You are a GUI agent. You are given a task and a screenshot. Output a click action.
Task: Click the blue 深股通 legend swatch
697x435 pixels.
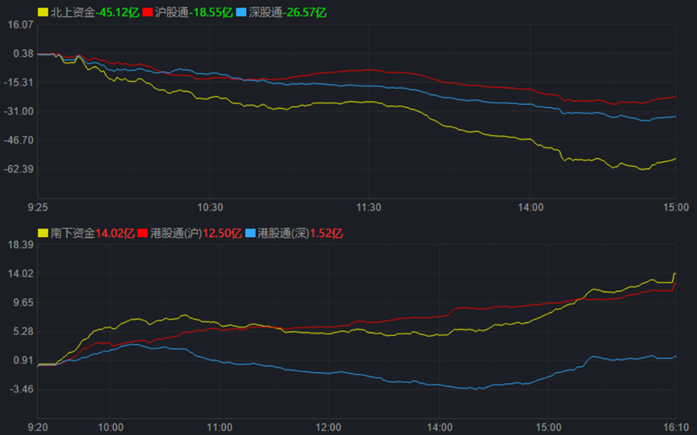(242, 13)
